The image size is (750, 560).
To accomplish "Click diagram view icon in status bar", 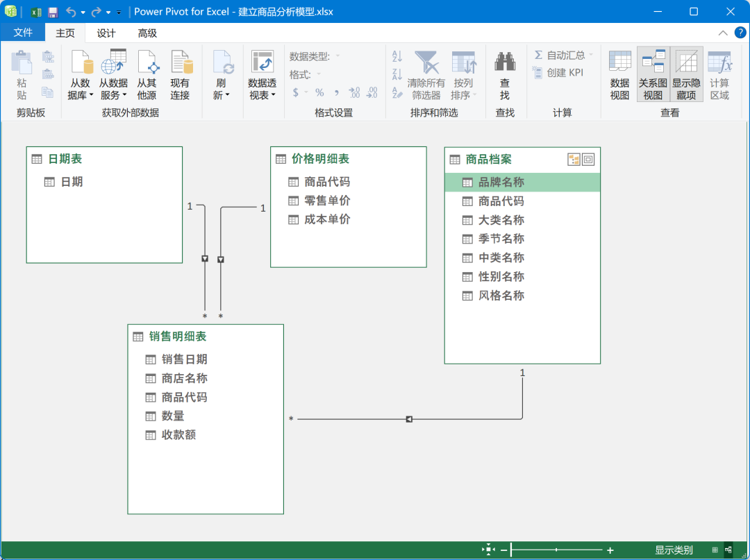I will point(728,550).
